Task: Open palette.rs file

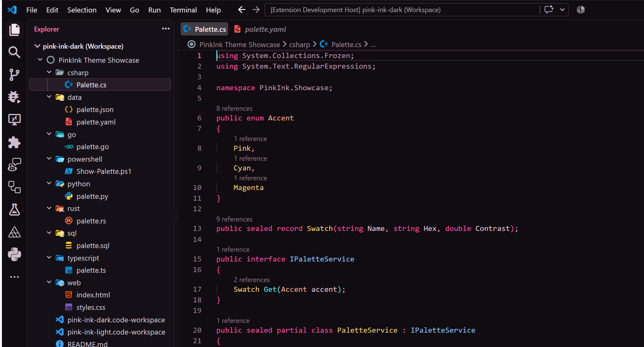Action: click(100, 221)
